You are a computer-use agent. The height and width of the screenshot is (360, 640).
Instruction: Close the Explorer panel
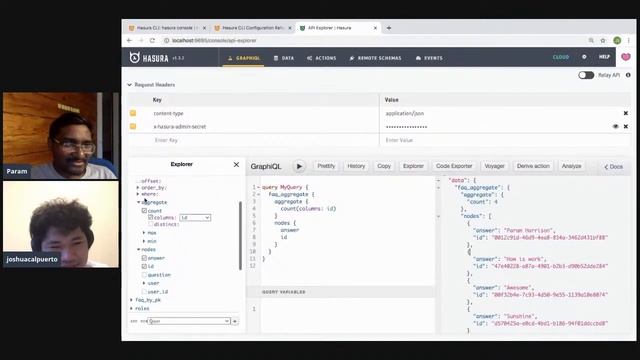(236, 164)
